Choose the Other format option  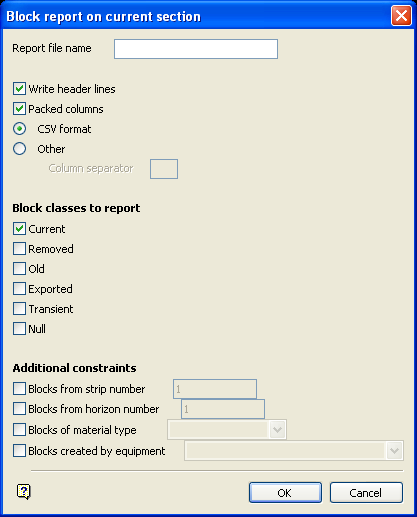click(20, 149)
